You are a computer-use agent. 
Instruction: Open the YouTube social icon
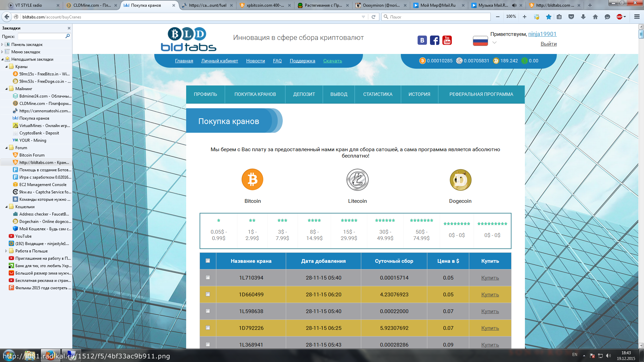click(447, 40)
